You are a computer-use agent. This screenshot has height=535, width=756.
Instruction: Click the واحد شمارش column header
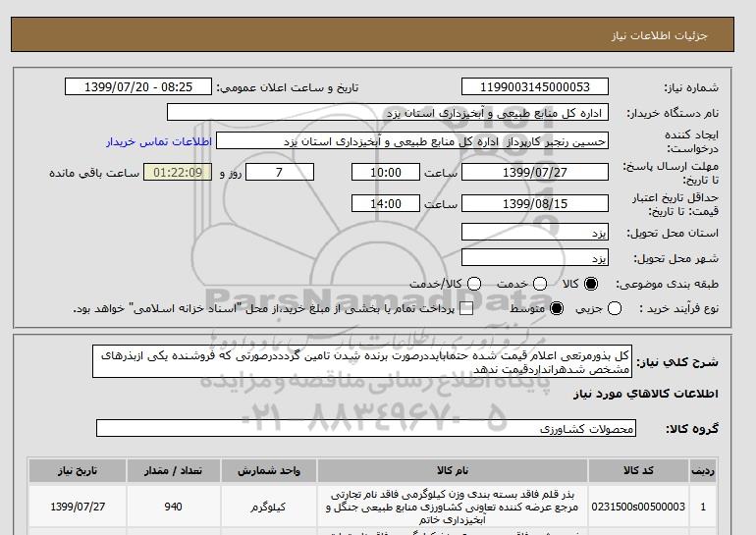coord(269,470)
